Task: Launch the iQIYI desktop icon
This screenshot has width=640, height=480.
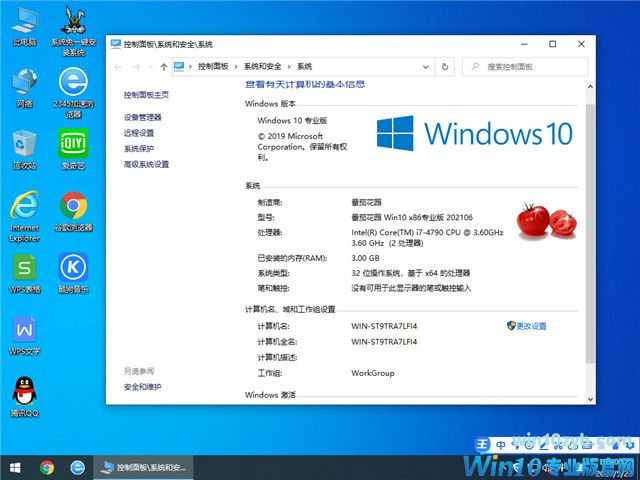Action: pos(73,149)
